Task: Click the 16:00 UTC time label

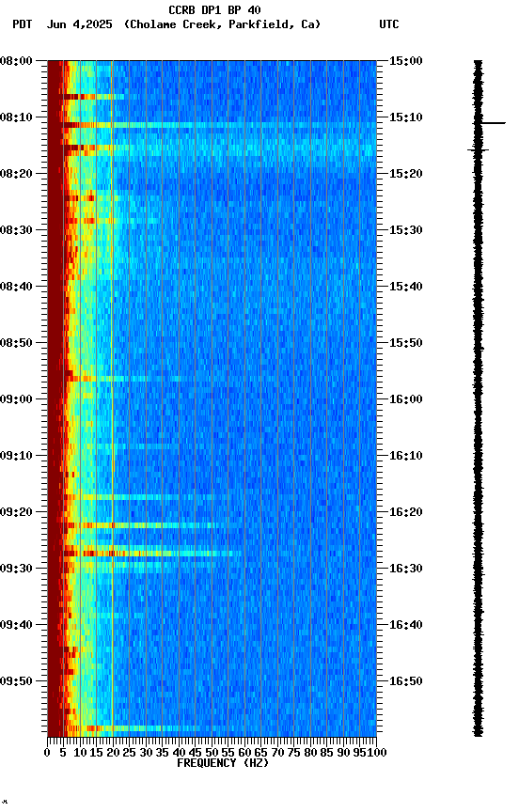Action: tap(405, 399)
